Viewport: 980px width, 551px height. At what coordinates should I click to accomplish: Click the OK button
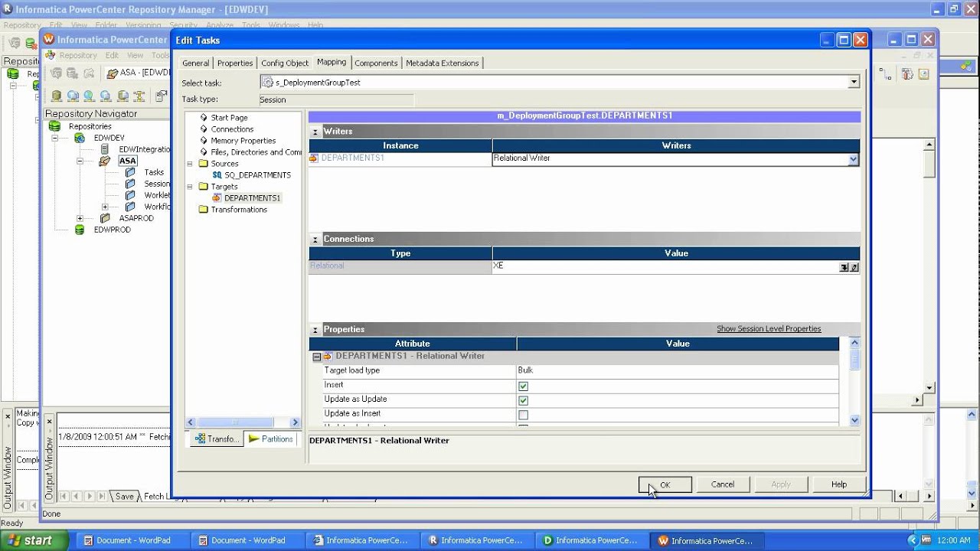pos(665,484)
